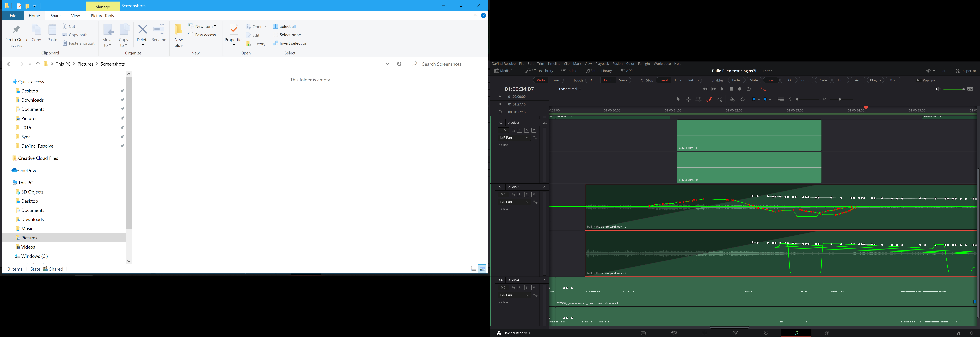Toggle the snapping magnet icon
The width and height of the screenshot is (980, 337).
(x=743, y=99)
